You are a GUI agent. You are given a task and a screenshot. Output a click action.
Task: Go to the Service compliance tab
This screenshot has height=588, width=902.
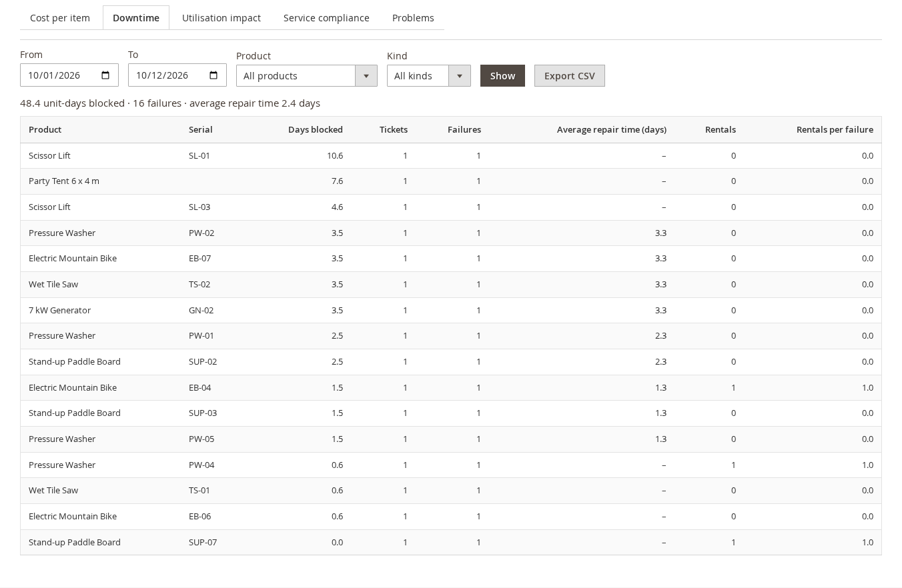326,18
